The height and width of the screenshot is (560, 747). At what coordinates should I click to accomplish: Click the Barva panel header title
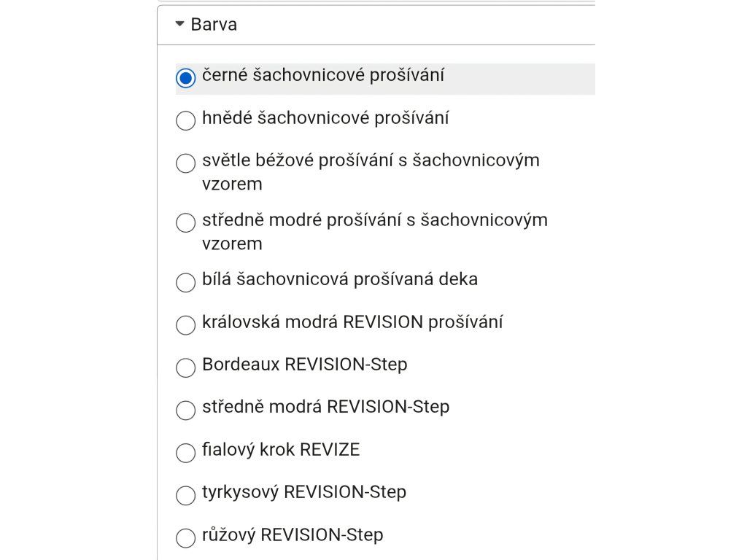pos(214,25)
